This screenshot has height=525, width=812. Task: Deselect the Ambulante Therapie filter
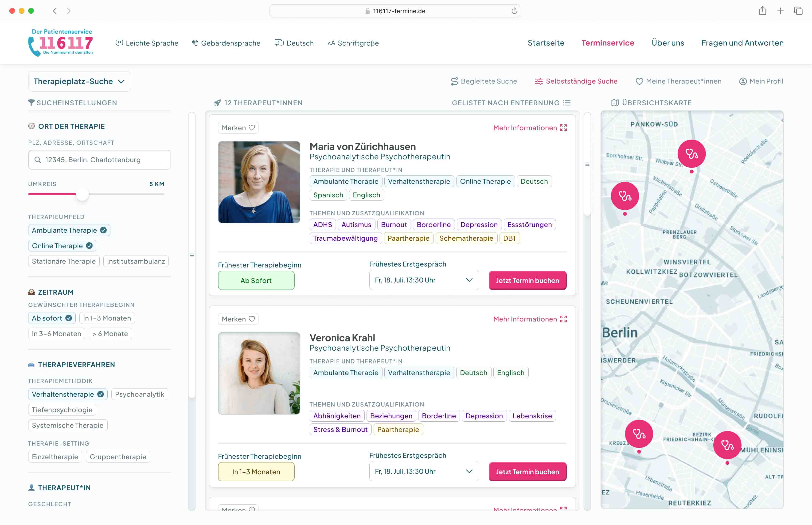tap(69, 230)
